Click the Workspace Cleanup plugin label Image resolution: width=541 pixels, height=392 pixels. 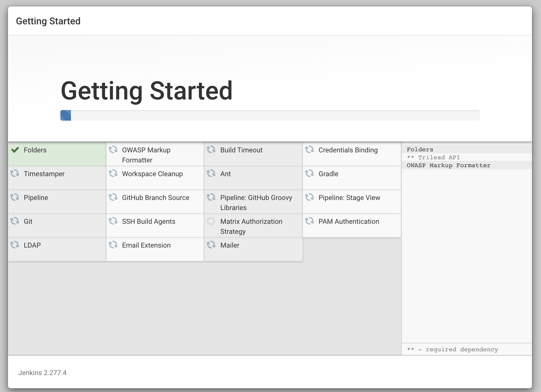(152, 174)
